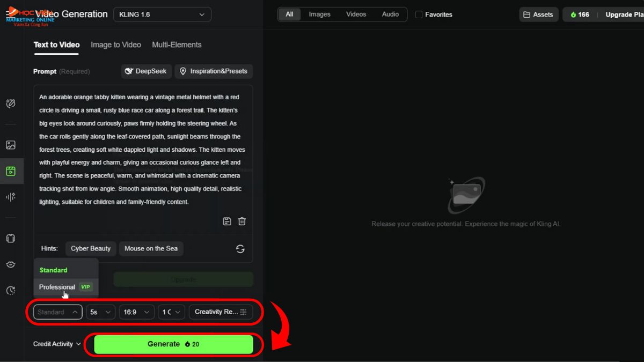Save the prompt with the save icon
Image resolution: width=644 pixels, height=362 pixels.
pos(227,221)
